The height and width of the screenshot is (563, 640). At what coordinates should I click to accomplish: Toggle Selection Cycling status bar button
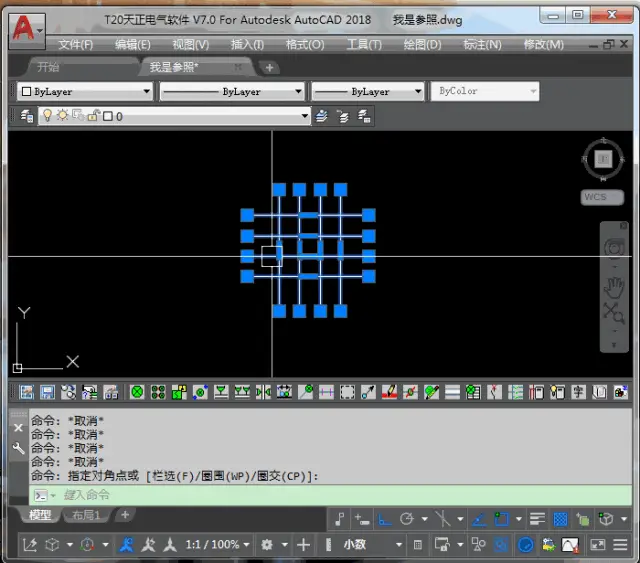pyautogui.click(x=583, y=519)
